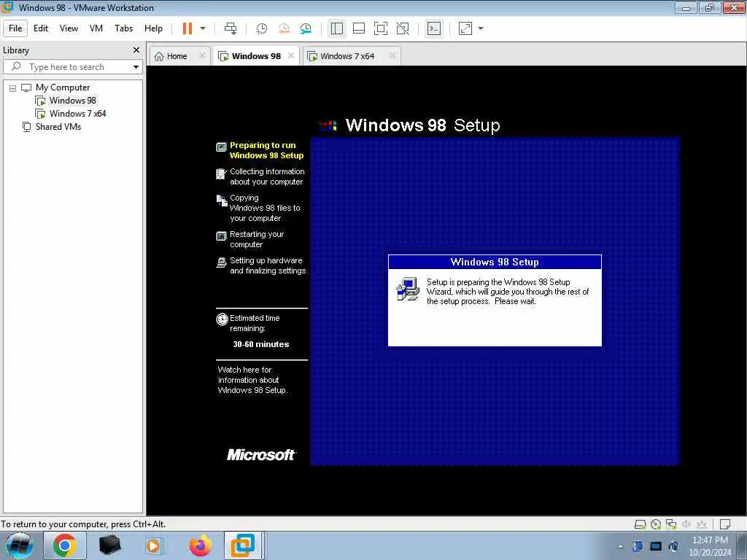Click the '30-60 minutes' estimate text
Image resolution: width=747 pixels, height=560 pixels.
click(x=261, y=344)
